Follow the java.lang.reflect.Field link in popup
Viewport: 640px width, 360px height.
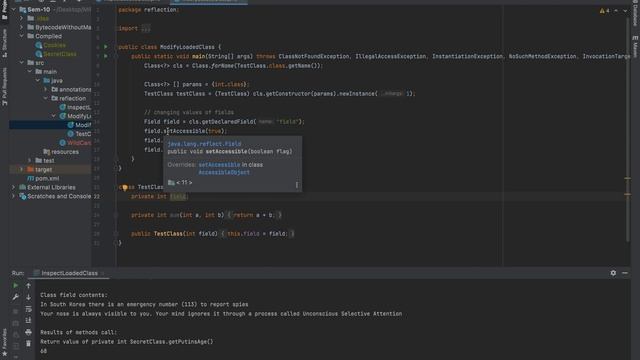click(x=204, y=144)
